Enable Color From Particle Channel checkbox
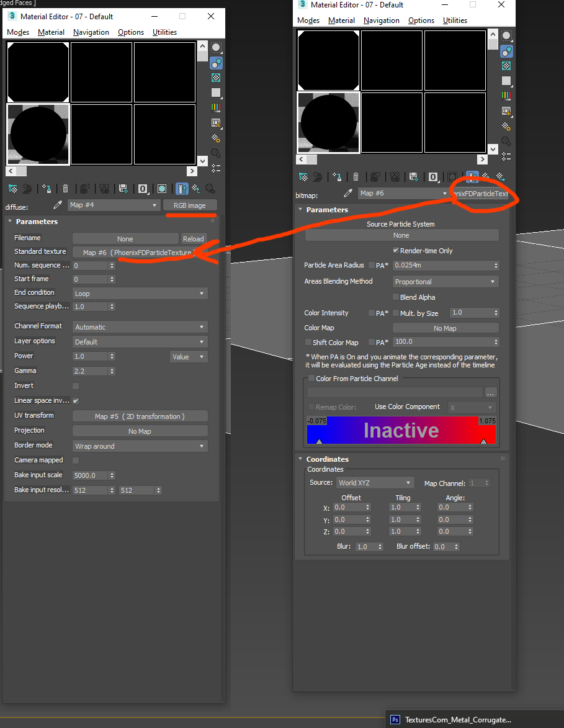This screenshot has width=564, height=728. (311, 379)
